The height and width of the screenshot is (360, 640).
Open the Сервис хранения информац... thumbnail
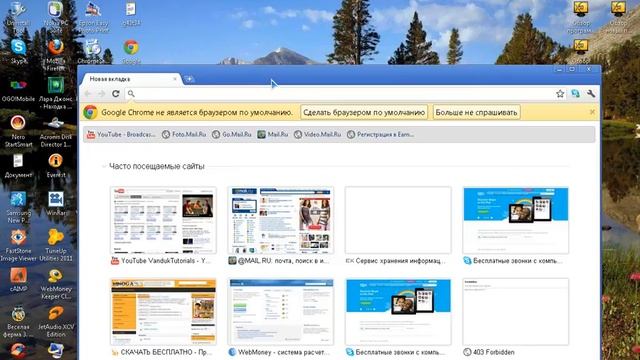coord(398,220)
